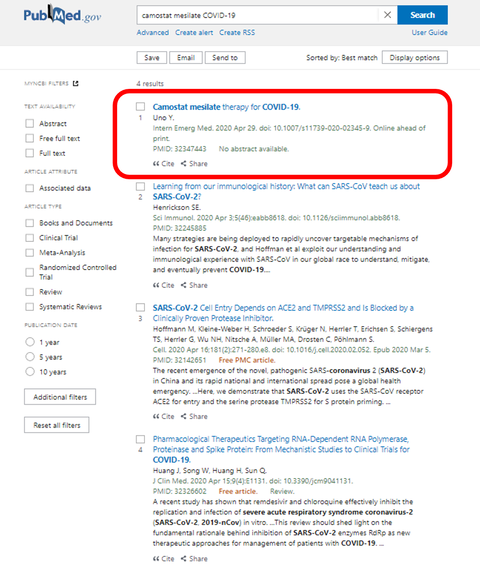This screenshot has height=572, width=480.
Task: Open the MyNCBI Filters external link icon
Action: click(76, 84)
